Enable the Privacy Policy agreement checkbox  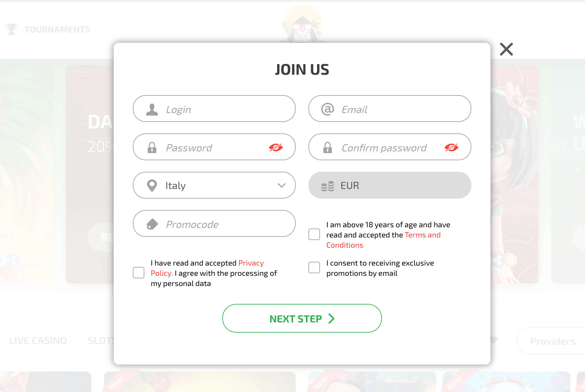tap(138, 273)
